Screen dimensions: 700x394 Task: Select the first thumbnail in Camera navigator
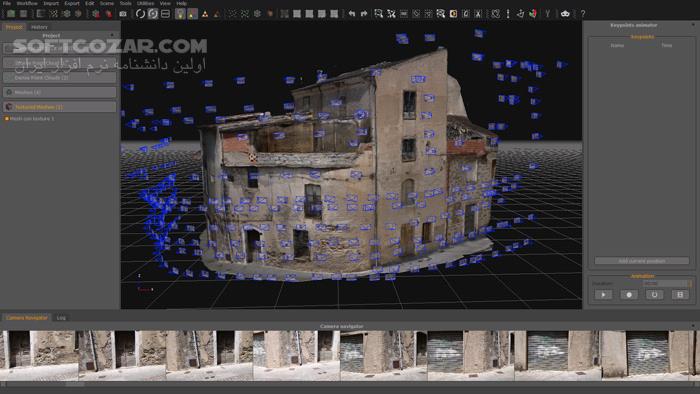(x=39, y=355)
